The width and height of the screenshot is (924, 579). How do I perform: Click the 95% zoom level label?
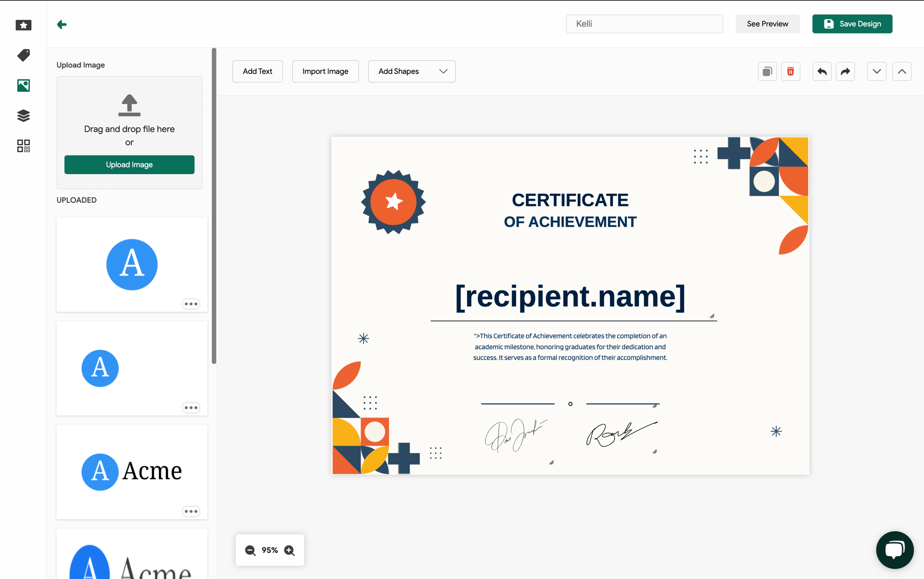point(270,550)
